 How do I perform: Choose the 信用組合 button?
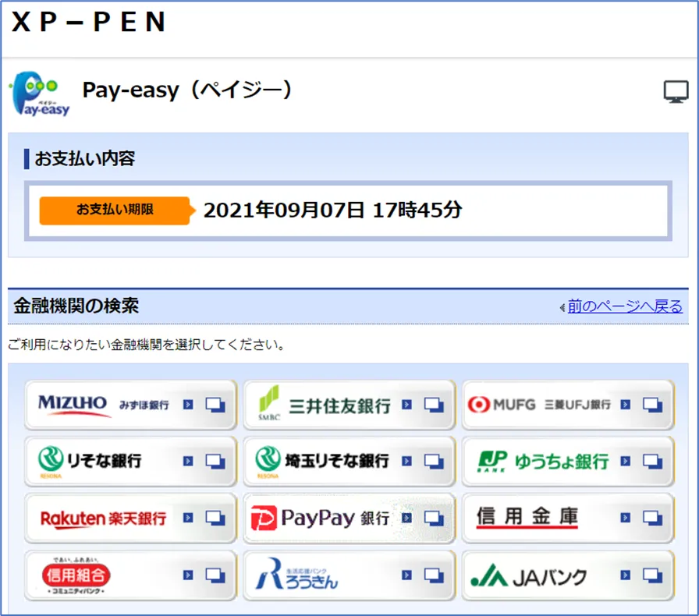(x=130, y=575)
